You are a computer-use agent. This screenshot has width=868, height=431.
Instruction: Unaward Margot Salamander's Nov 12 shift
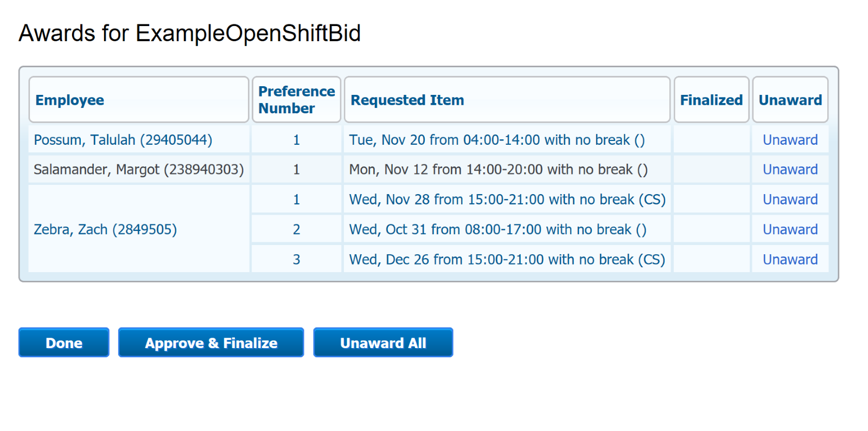[790, 170]
